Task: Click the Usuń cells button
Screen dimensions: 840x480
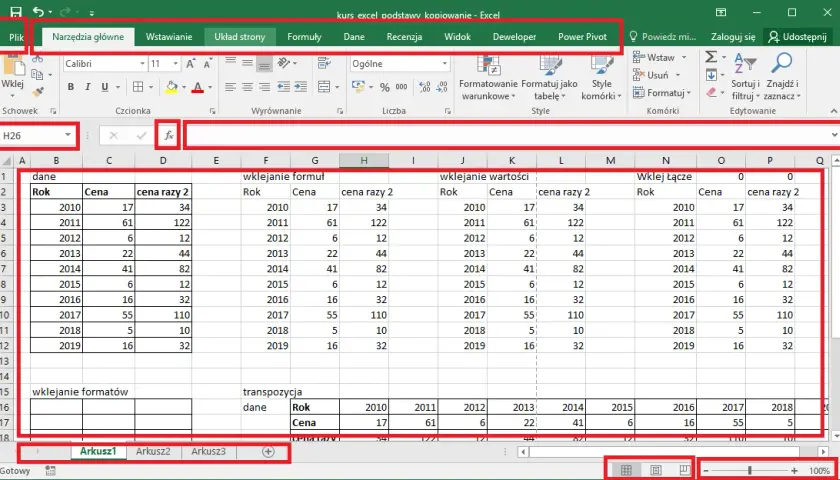Action: coord(657,75)
